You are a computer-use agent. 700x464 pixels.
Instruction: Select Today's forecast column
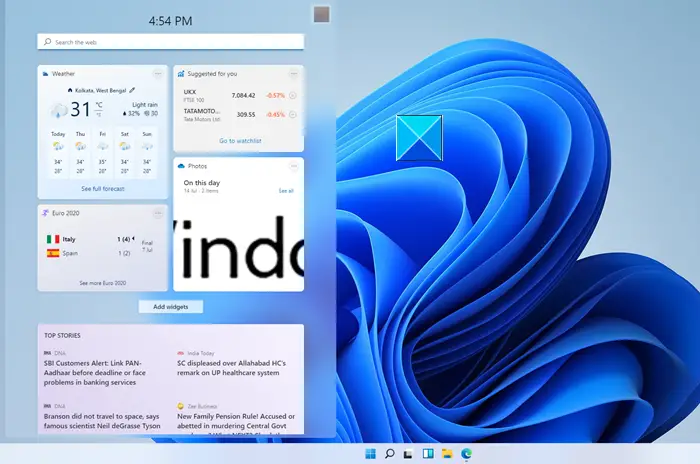coord(58,153)
